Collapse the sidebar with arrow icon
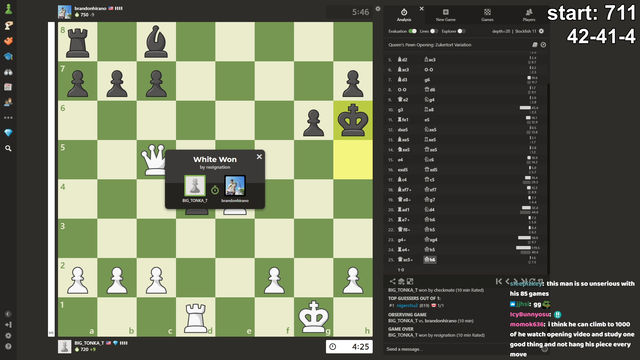Screen dimensions: 640x360 pos(8,314)
